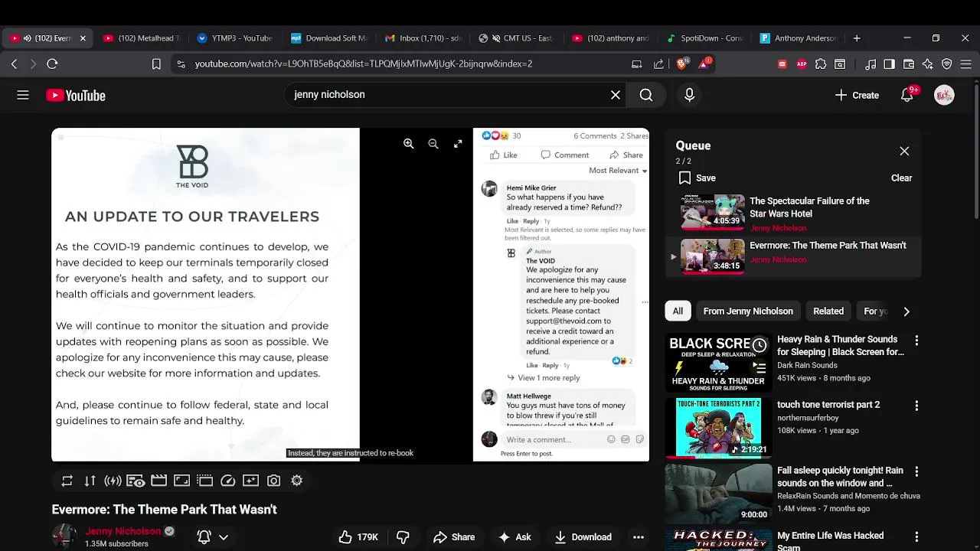Image resolution: width=980 pixels, height=551 pixels.
Task: Start voice search with the microphone
Action: click(x=689, y=95)
